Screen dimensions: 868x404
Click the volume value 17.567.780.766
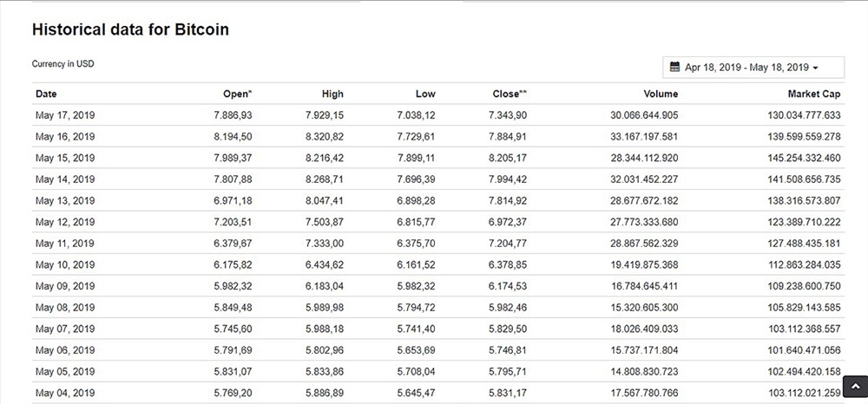(644, 393)
